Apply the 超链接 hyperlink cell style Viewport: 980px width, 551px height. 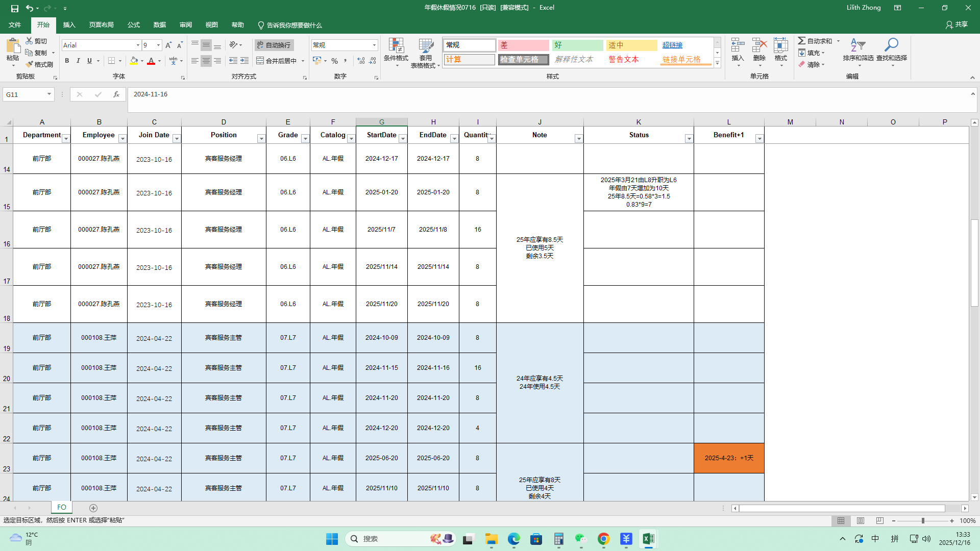[672, 45]
